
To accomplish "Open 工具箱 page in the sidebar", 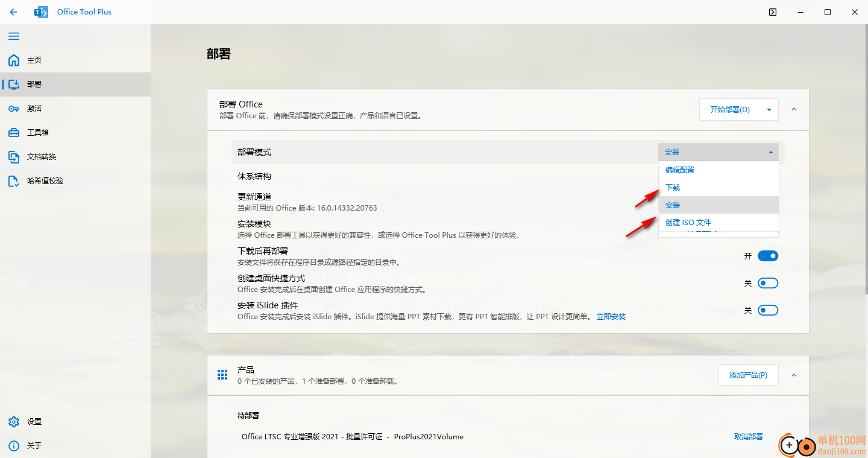I will click(x=75, y=133).
